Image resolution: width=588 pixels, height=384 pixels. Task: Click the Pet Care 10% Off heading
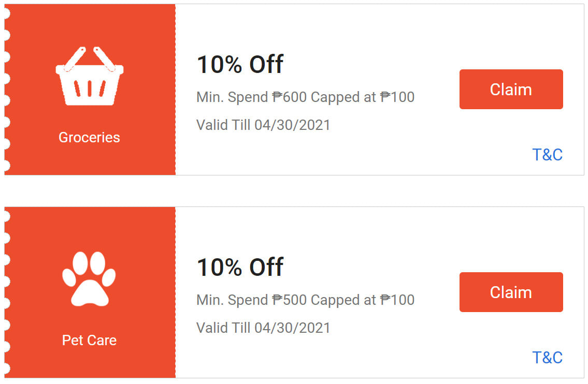(240, 267)
